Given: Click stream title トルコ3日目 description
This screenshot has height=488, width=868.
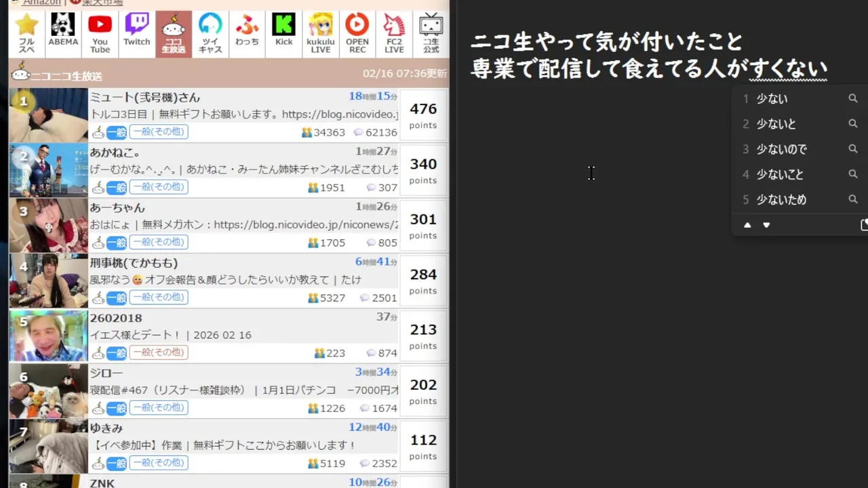Looking at the screenshot, I should [244, 115].
